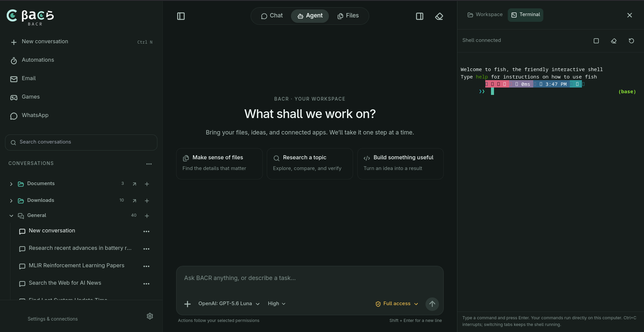Restart the shell with the refresh icon
The width and height of the screenshot is (644, 332).
(631, 41)
